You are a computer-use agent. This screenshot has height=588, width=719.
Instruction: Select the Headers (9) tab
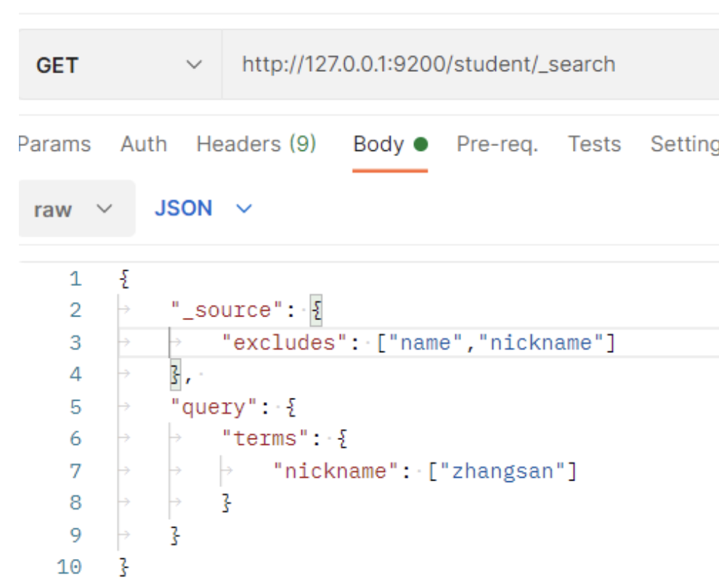point(256,144)
